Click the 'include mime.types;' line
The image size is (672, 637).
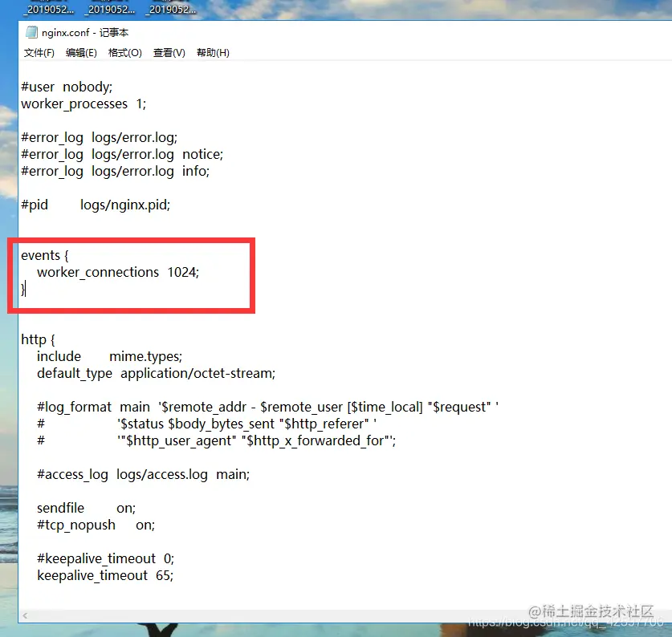(x=110, y=357)
